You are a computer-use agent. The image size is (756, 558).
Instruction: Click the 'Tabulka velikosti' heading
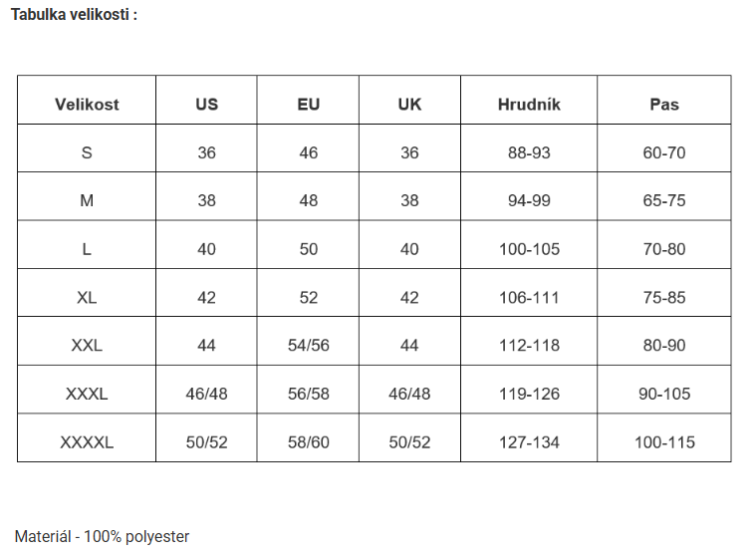click(74, 16)
